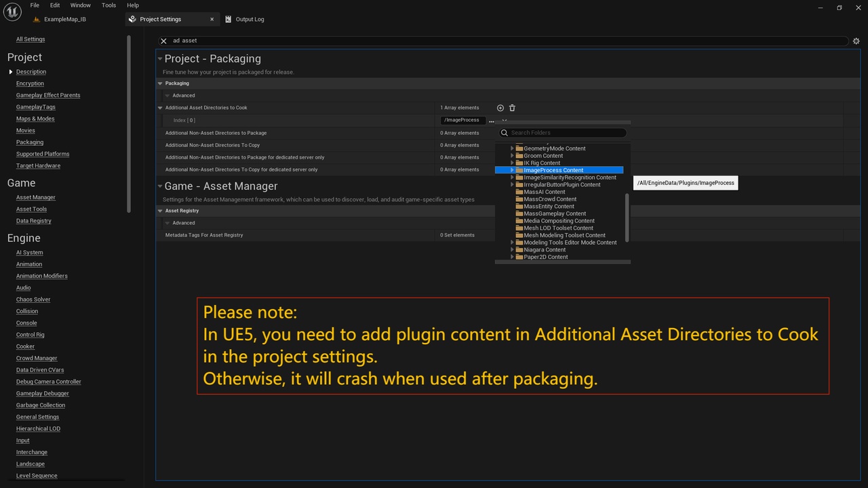Open the Edit menu
Viewport: 868px width, 488px height.
[55, 5]
